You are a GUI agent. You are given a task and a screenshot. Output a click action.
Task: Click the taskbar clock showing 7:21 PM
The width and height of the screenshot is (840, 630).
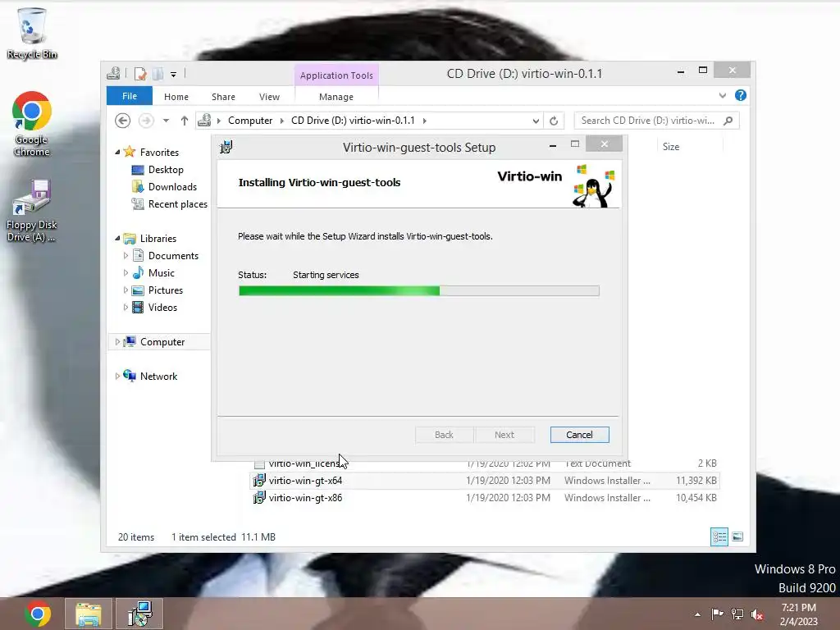799,614
